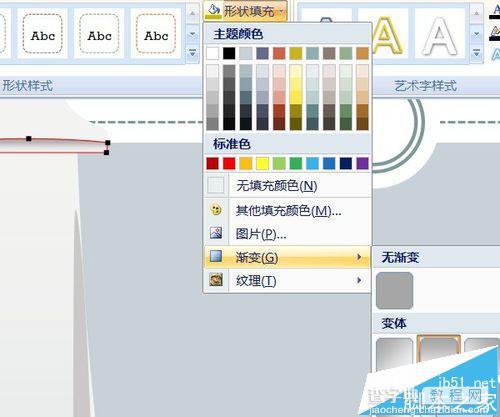This screenshot has height=417, width=500.
Task: Pick the purple standard color swatch
Action: pos(362,164)
